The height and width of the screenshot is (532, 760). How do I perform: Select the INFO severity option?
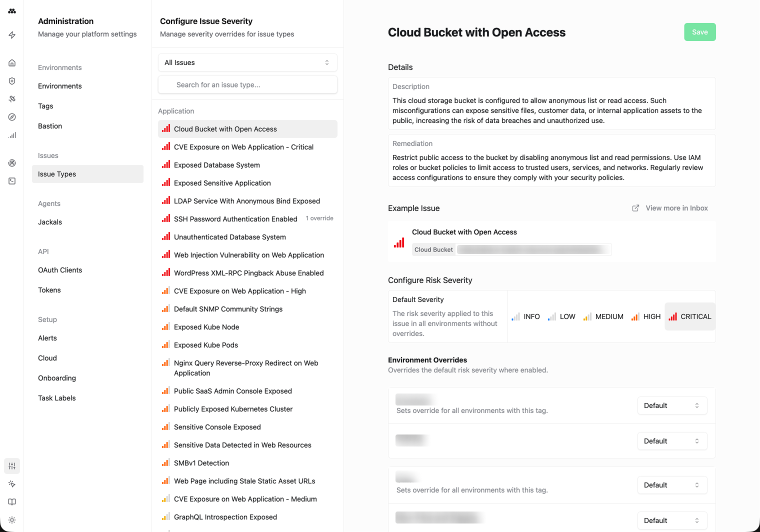[525, 316]
